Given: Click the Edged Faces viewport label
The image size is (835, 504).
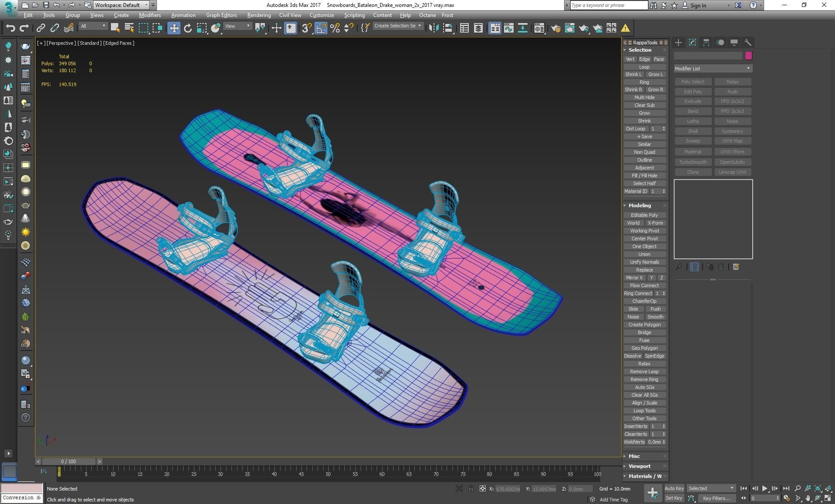Looking at the screenshot, I should click(119, 43).
